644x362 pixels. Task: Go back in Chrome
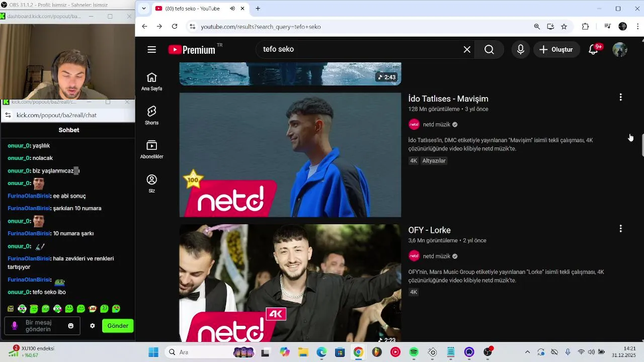point(144,26)
